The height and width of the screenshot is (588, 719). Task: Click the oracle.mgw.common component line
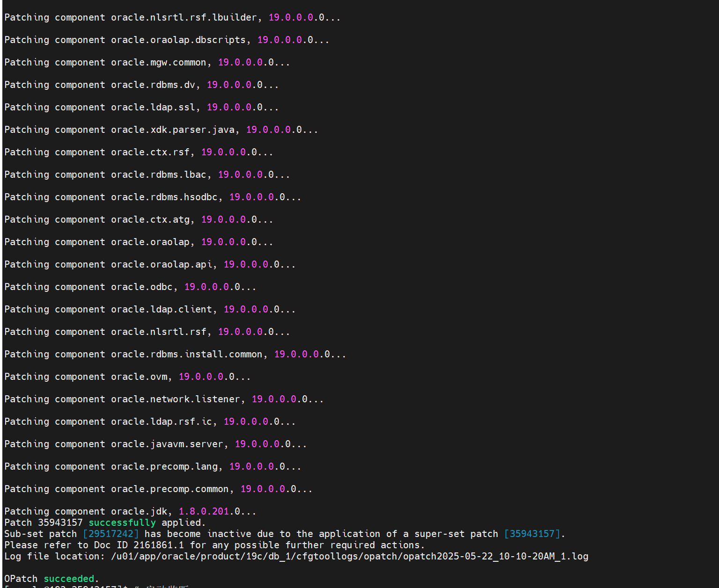click(x=147, y=62)
